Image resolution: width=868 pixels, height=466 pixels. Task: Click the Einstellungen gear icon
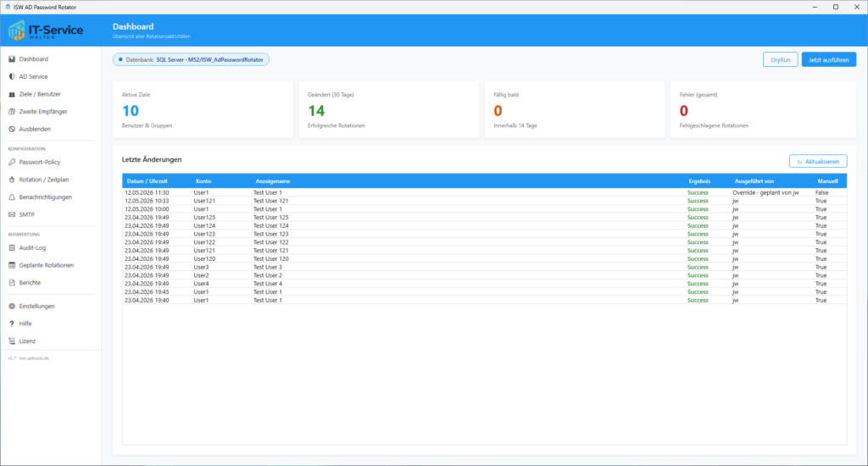12,307
